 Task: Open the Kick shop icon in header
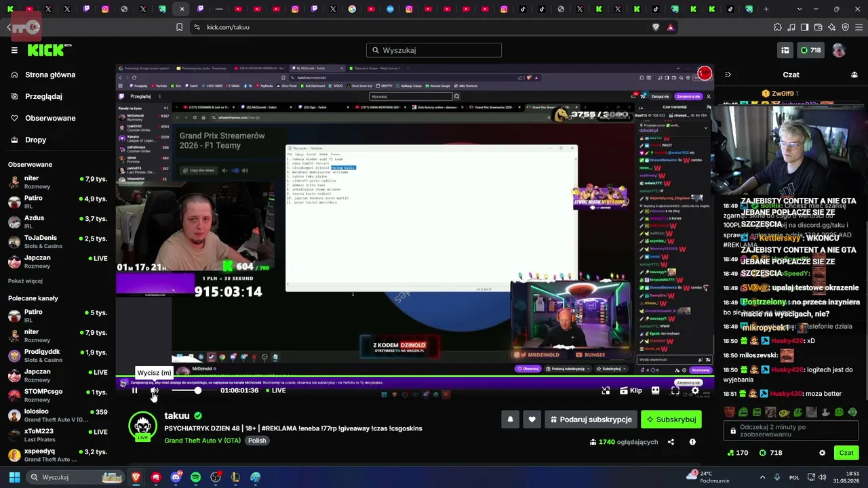pos(785,50)
